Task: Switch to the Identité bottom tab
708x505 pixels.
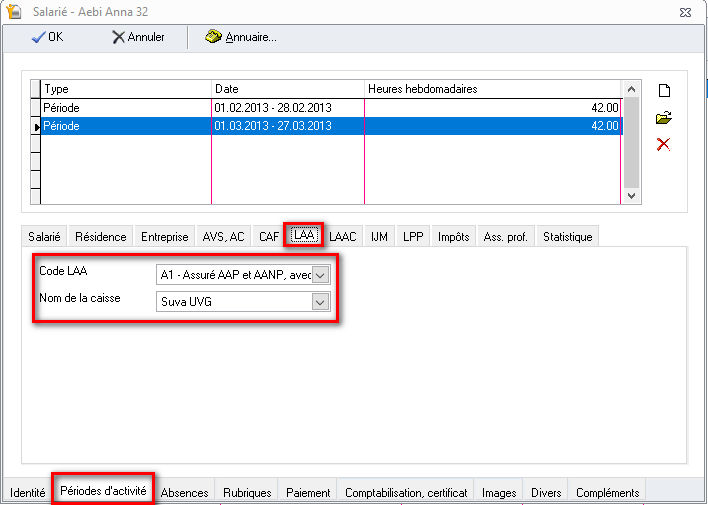Action: point(28,492)
